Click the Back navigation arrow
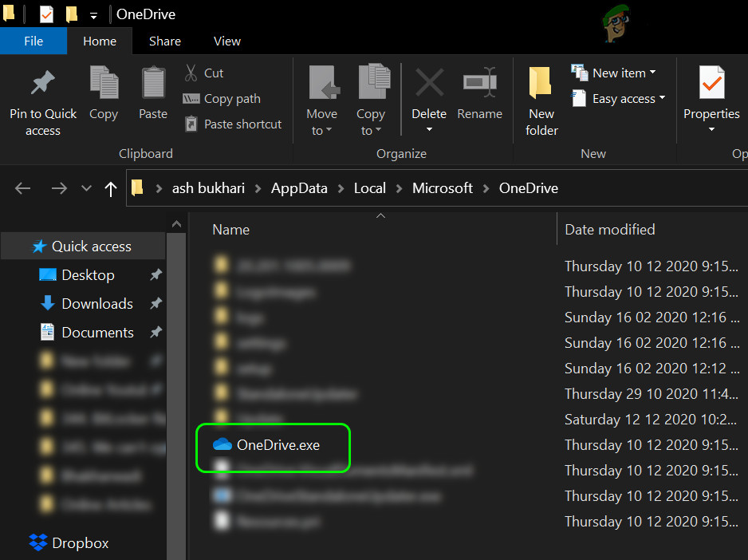The width and height of the screenshot is (748, 560). (x=22, y=188)
